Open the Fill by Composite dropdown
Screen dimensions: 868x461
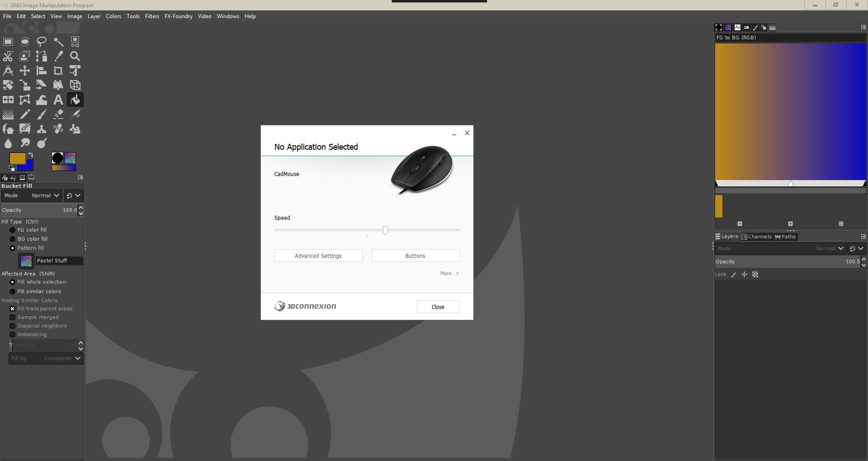coord(46,358)
